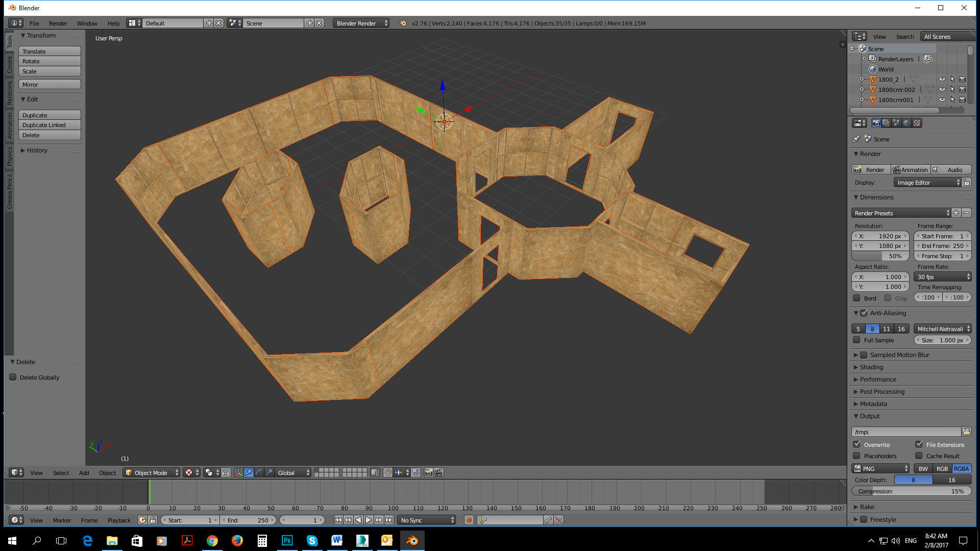Open the Outliner editor type selector icon
Image resolution: width=980 pixels, height=551 pixels.
(x=860, y=36)
